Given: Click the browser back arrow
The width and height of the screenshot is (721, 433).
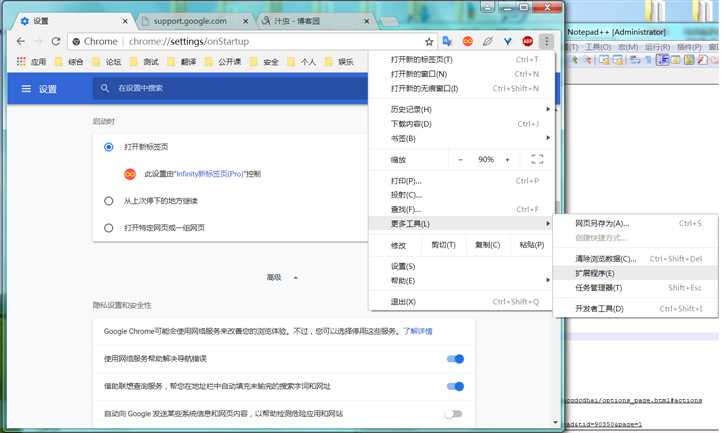Looking at the screenshot, I should [21, 41].
